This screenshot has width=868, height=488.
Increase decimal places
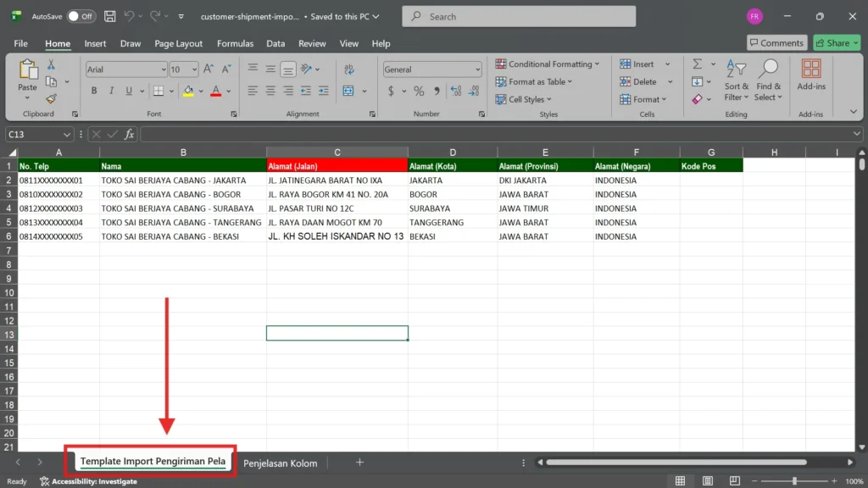click(x=455, y=91)
